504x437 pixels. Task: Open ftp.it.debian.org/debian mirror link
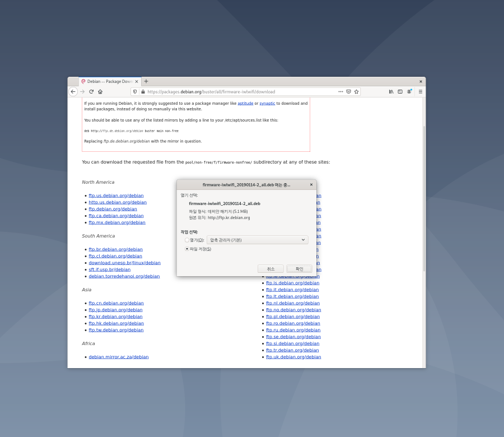292,290
